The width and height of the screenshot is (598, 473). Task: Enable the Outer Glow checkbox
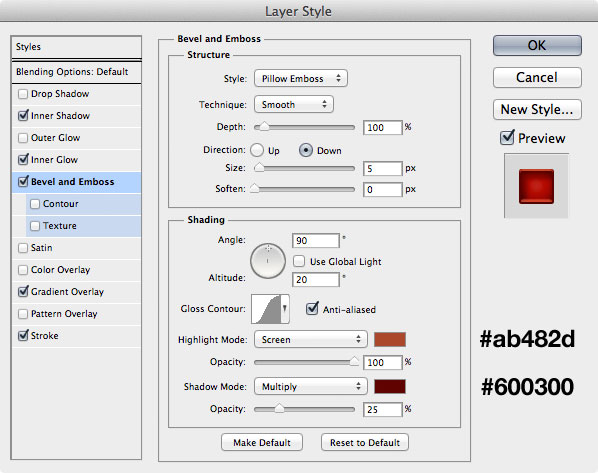[x=23, y=138]
